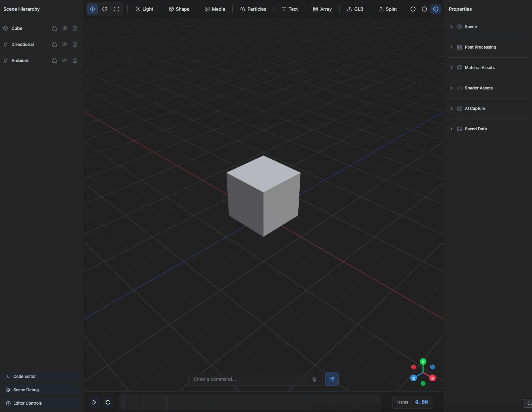Expand the Post Processing section

coord(480,47)
